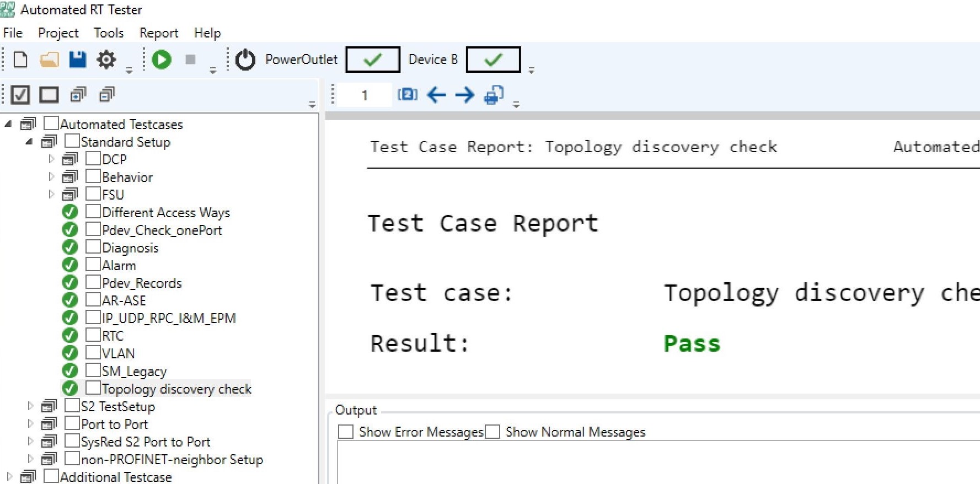
Task: Print the report using the printer icon
Action: coord(493,95)
